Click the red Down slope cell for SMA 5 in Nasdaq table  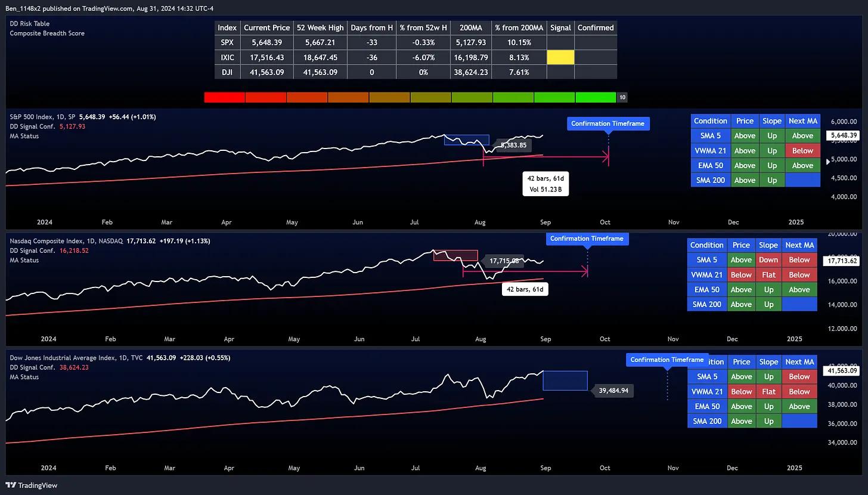[x=768, y=260]
